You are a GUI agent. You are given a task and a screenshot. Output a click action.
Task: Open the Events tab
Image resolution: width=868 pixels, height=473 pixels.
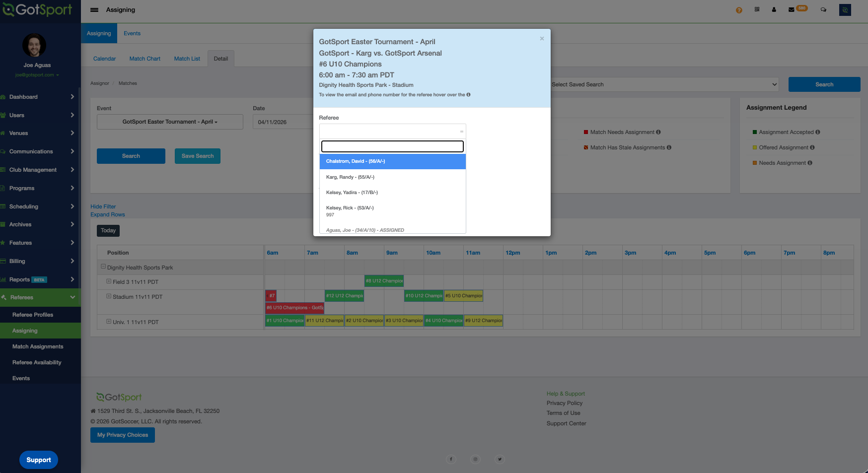coord(132,33)
